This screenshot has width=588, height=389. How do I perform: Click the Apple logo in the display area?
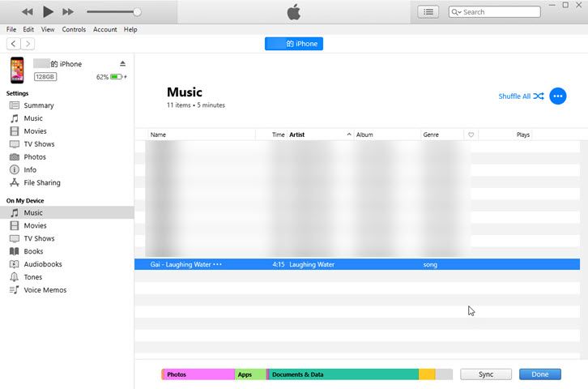(x=294, y=12)
